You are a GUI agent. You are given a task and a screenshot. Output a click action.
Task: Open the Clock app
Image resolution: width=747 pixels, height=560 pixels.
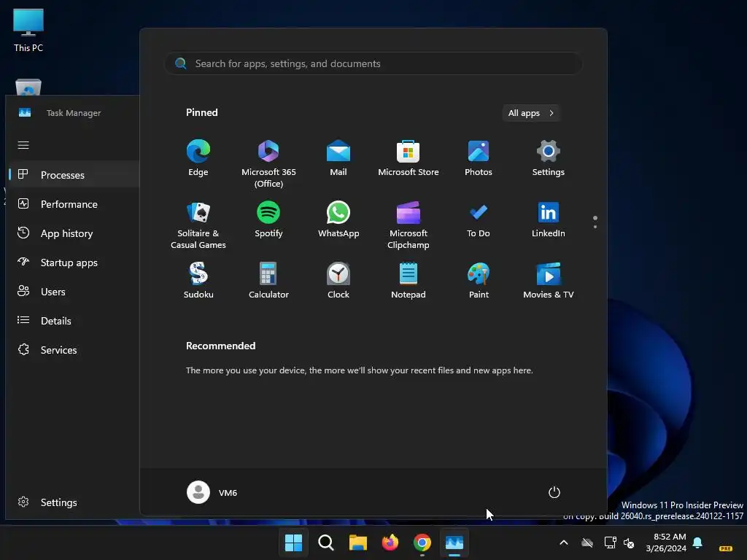coord(338,281)
